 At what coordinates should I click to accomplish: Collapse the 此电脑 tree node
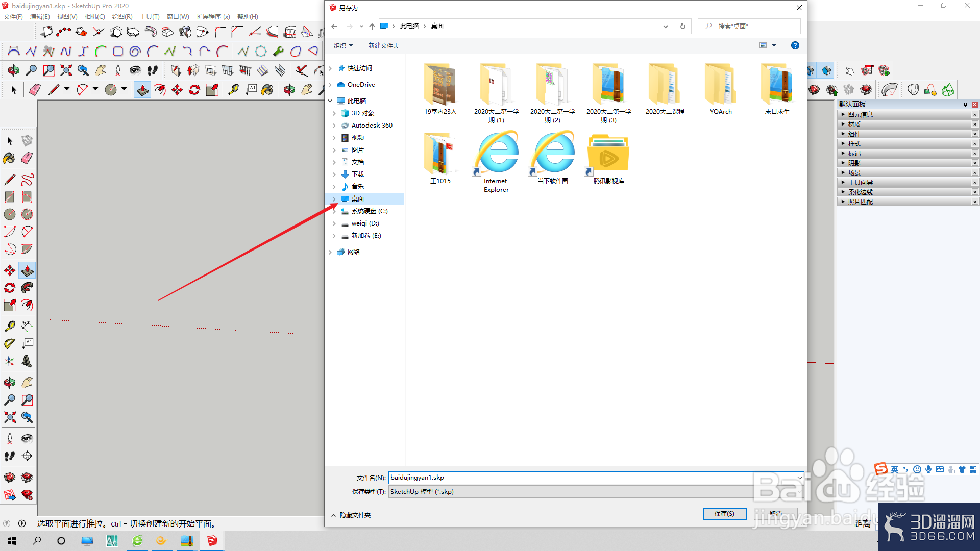coord(330,101)
